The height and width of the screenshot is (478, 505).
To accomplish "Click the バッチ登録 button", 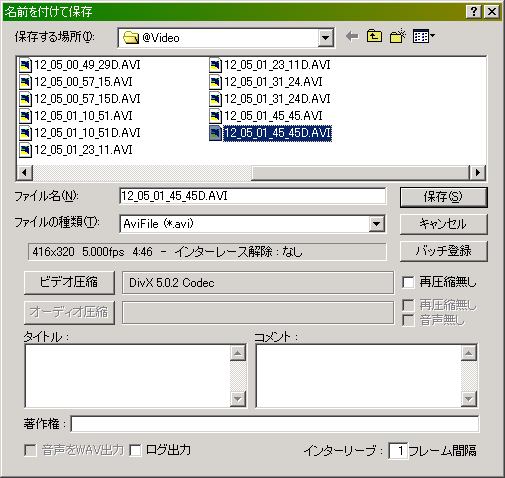I will click(x=443, y=251).
